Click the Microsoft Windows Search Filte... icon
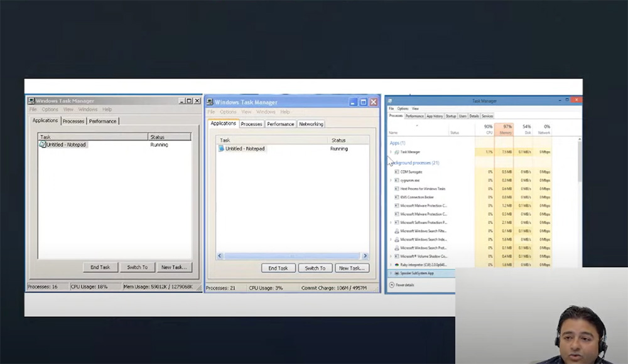The image size is (628, 364). (397, 231)
